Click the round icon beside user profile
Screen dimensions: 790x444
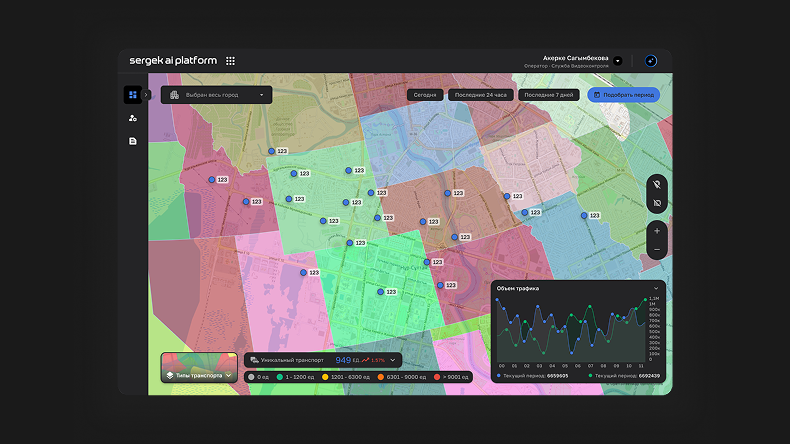pos(651,61)
